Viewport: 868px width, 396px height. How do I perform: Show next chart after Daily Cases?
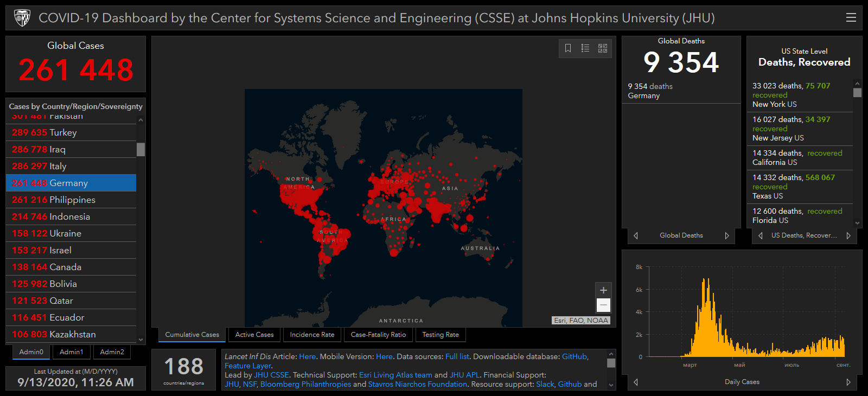pyautogui.click(x=848, y=382)
